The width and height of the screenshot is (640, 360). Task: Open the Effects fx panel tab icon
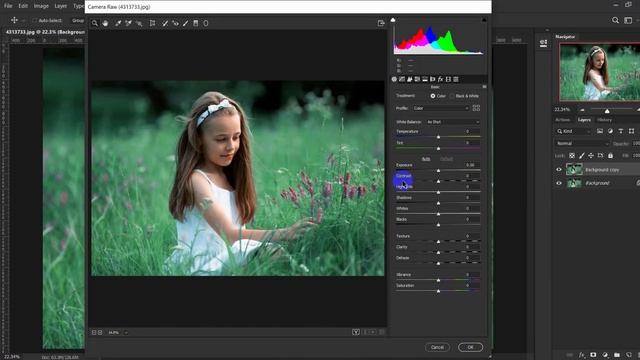point(440,79)
